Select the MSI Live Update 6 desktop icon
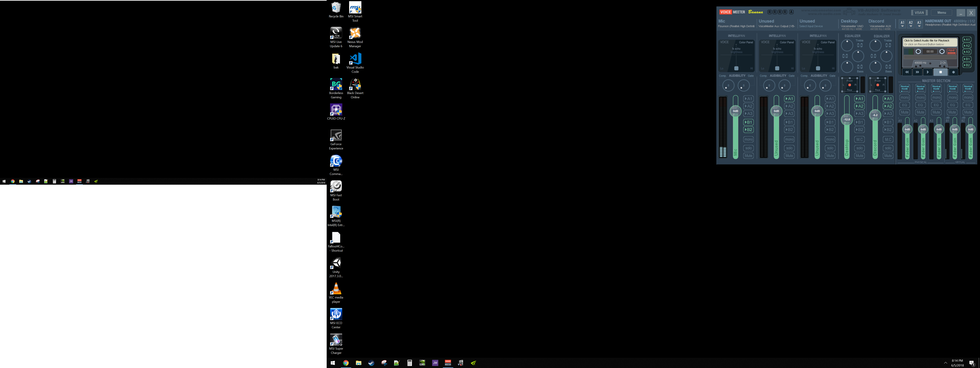The height and width of the screenshot is (368, 980). (x=336, y=38)
